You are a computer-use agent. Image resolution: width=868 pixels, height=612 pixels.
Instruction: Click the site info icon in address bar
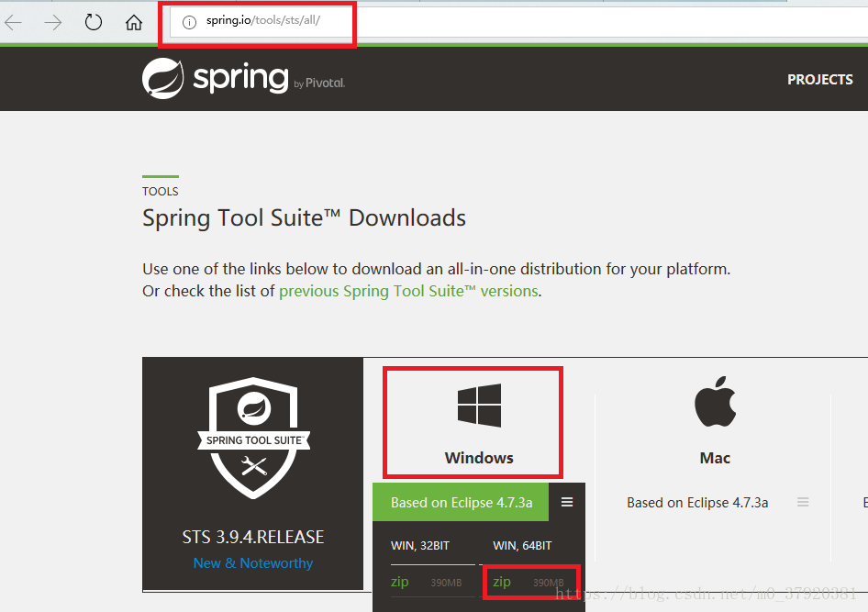pyautogui.click(x=189, y=23)
